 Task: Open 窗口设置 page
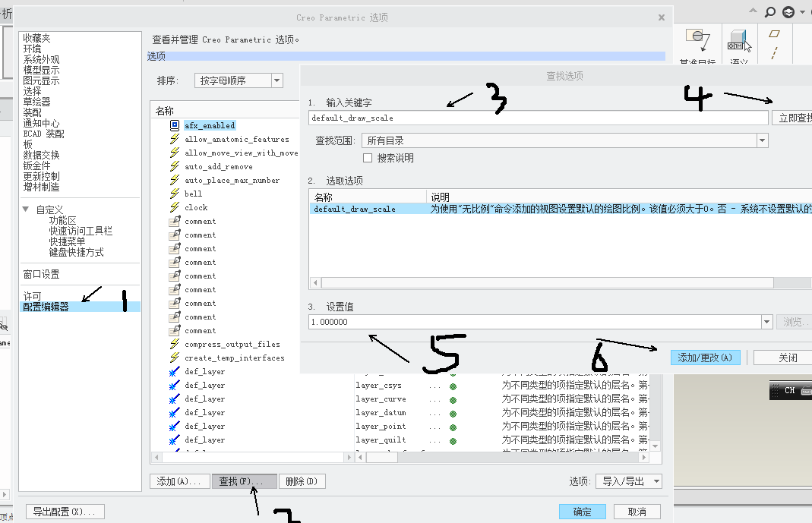click(x=42, y=274)
